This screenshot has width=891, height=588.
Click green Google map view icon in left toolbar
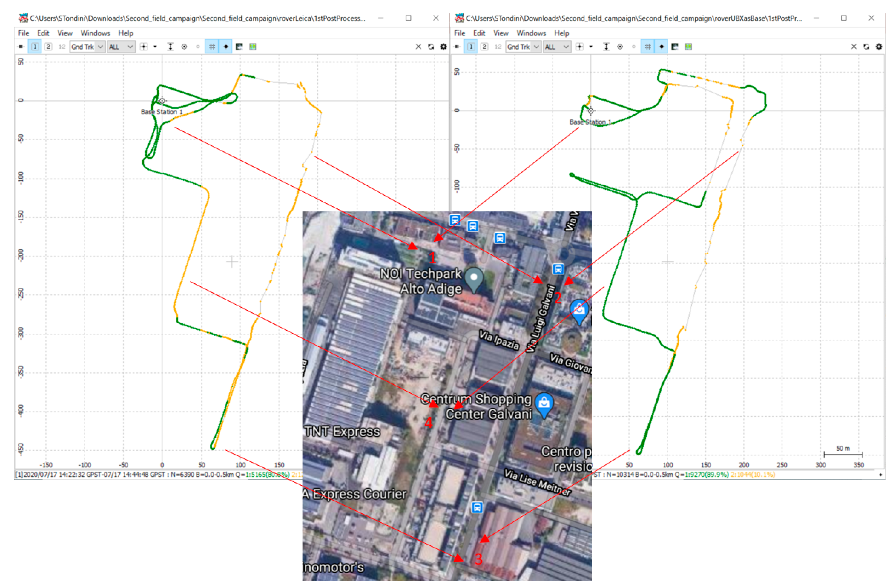[x=253, y=47]
